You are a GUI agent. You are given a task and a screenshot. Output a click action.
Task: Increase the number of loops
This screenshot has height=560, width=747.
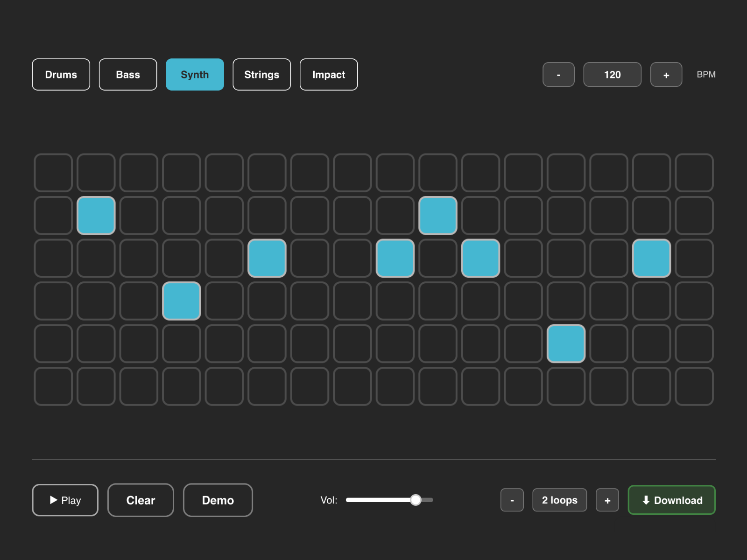pos(607,500)
